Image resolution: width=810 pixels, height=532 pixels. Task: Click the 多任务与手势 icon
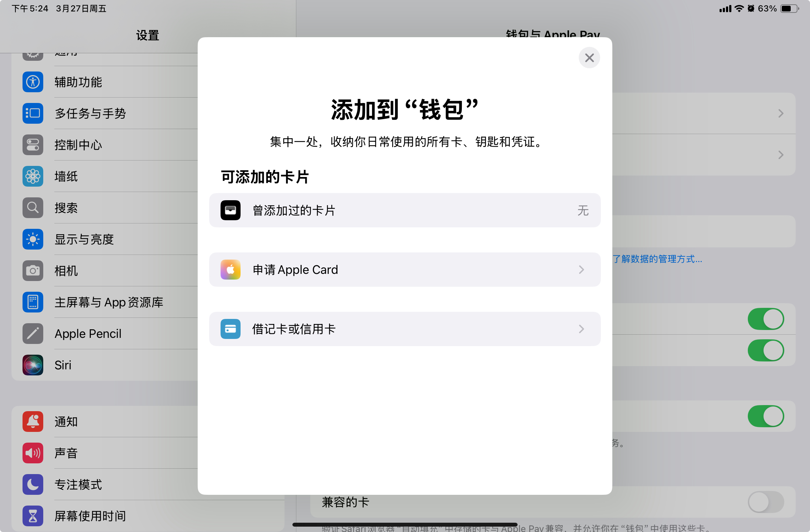point(33,113)
